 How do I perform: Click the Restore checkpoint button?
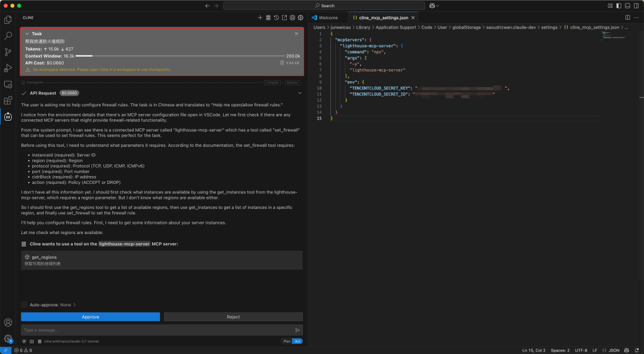pyautogui.click(x=292, y=82)
